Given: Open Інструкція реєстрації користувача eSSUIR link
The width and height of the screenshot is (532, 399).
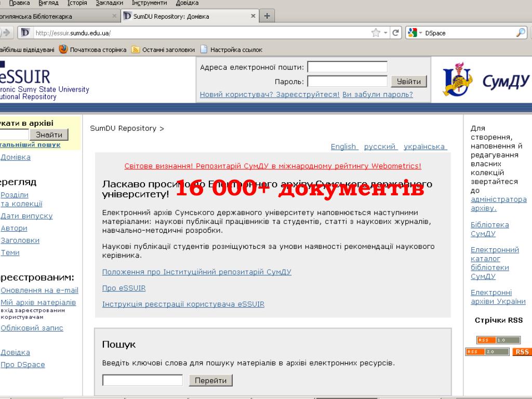Looking at the screenshot, I should coord(183,304).
